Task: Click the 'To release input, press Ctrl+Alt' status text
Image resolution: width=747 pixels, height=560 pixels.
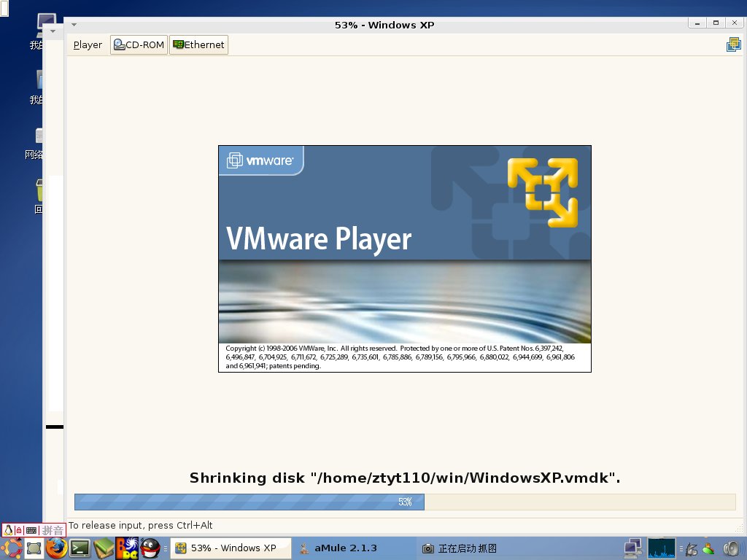Action: (x=141, y=525)
